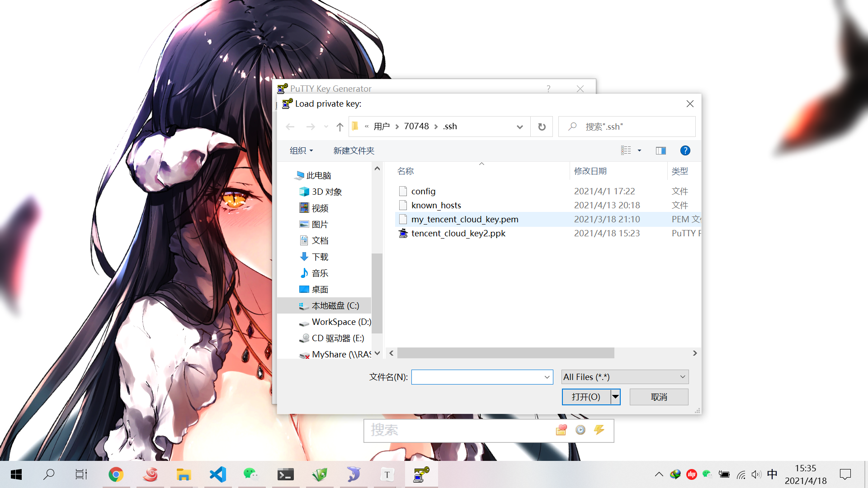Open Visual Studio Code from taskbar
The width and height of the screenshot is (868, 488).
217,474
